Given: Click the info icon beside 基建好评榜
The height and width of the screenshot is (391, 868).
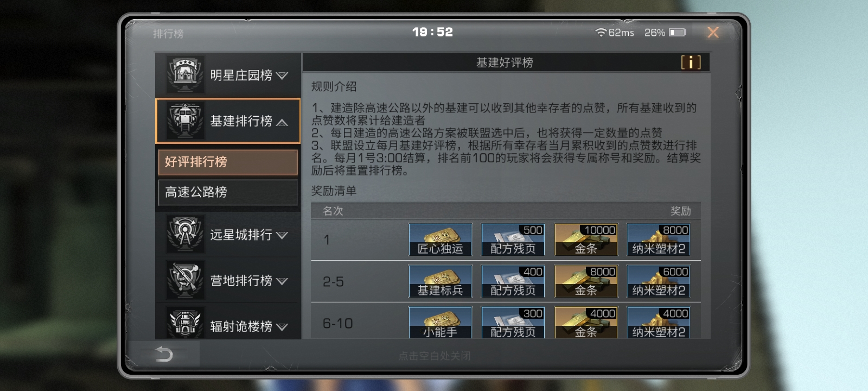Looking at the screenshot, I should click(x=691, y=62).
